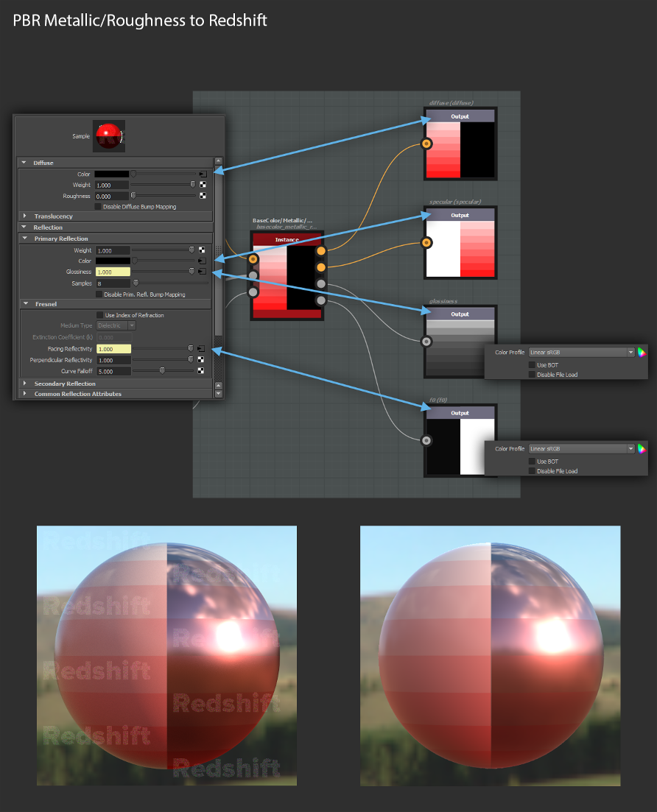Image resolution: width=657 pixels, height=812 pixels.
Task: Expand Common Reflection Attributes section
Action: coord(24,394)
